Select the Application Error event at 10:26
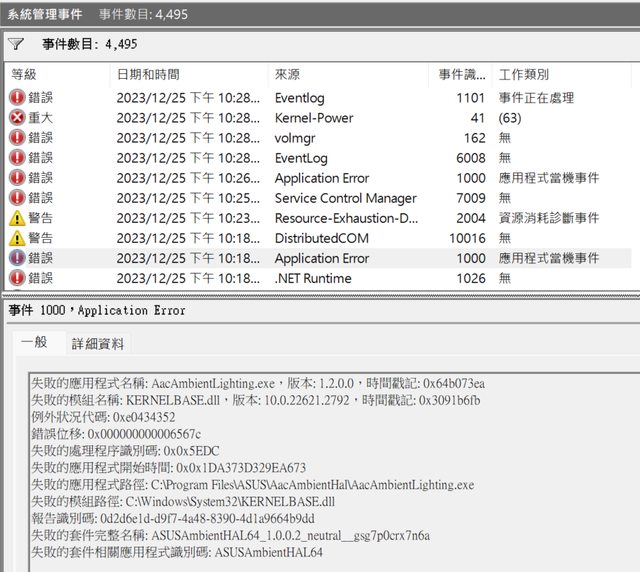Image resolution: width=640 pixels, height=572 pixels. click(x=321, y=178)
